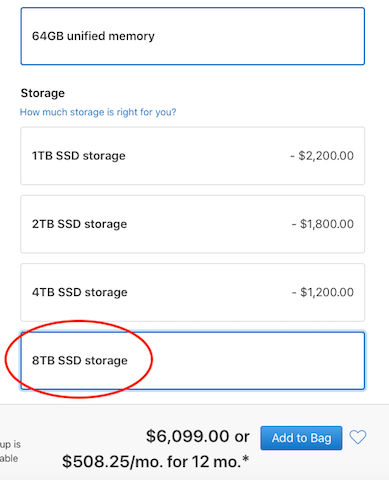
Task: Open 'How much storage is right for you?' link
Action: (x=98, y=112)
